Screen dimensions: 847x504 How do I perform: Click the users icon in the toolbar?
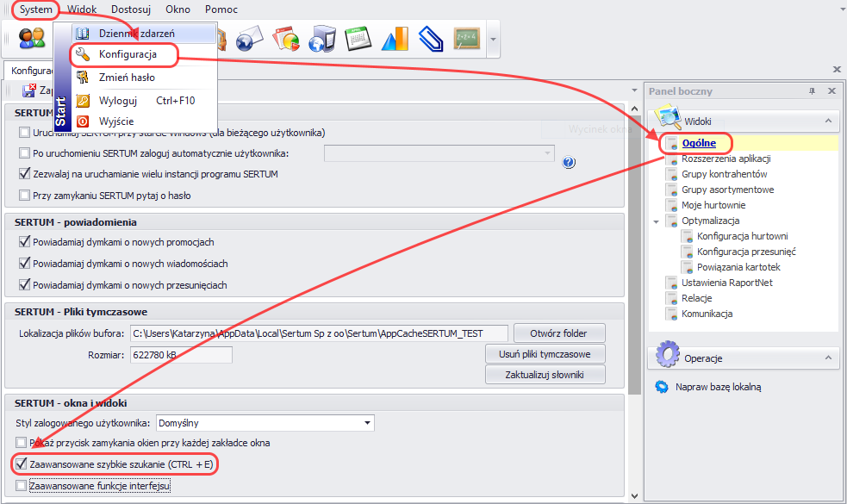[33, 38]
